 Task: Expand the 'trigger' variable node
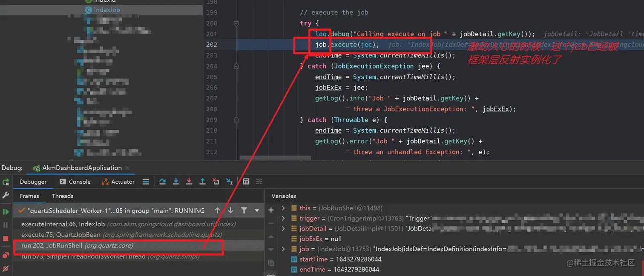pos(283,218)
